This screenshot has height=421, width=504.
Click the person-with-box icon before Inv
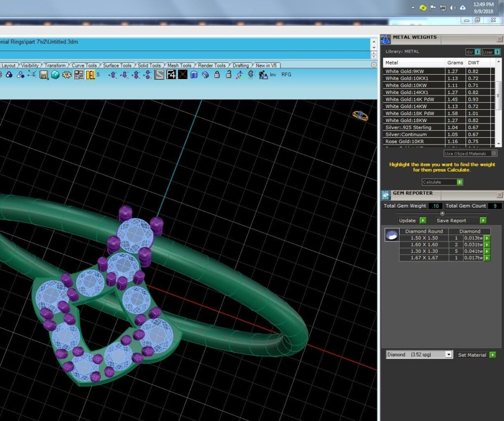(x=263, y=75)
